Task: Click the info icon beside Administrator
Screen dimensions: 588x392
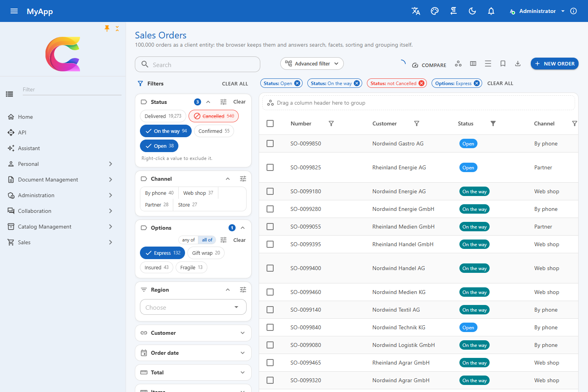Action: pyautogui.click(x=573, y=11)
